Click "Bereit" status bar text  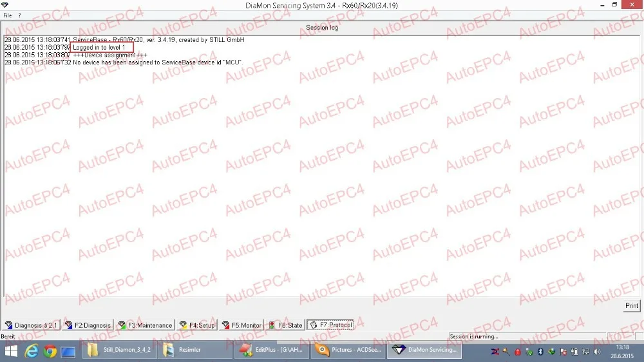8,336
